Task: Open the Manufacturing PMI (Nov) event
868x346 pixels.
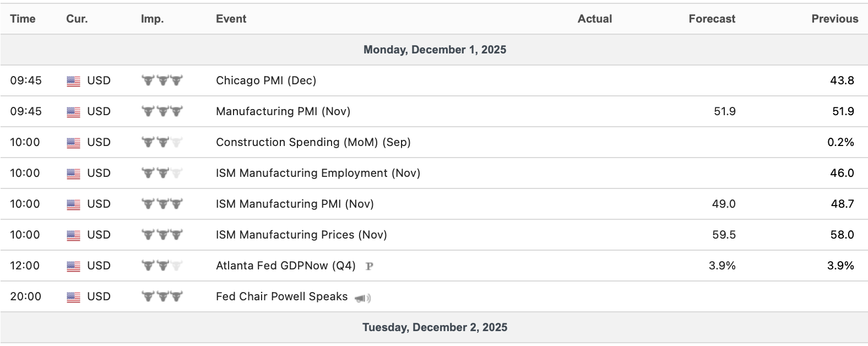Action: (283, 111)
